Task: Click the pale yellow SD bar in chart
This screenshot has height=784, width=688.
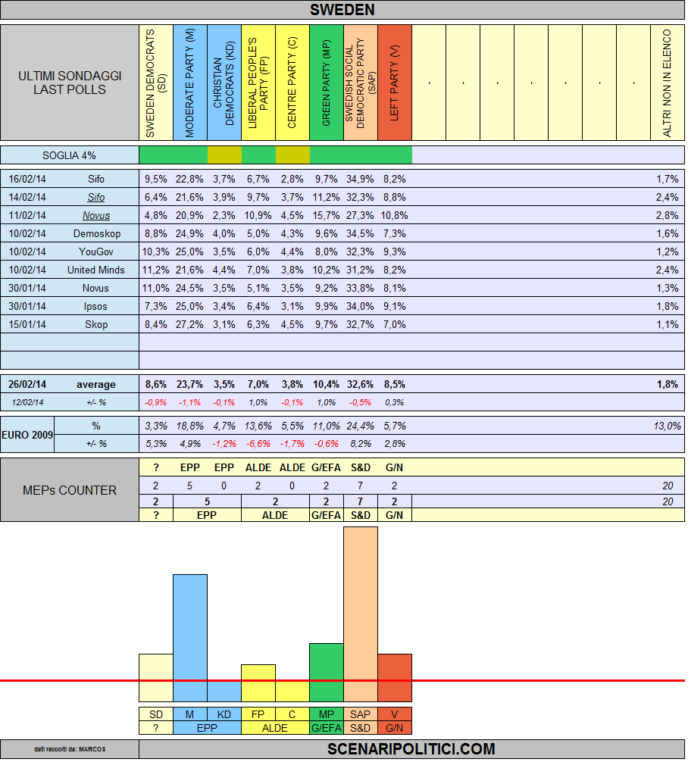Action: coord(156,677)
